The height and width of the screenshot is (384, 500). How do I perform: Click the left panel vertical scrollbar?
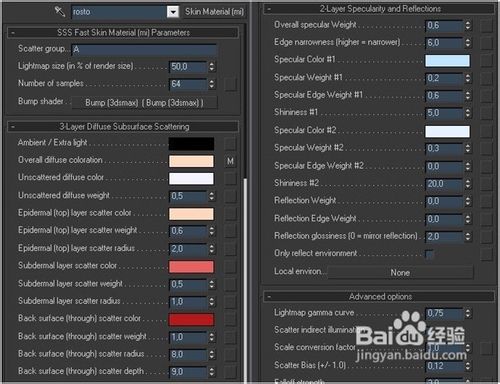[246, 280]
